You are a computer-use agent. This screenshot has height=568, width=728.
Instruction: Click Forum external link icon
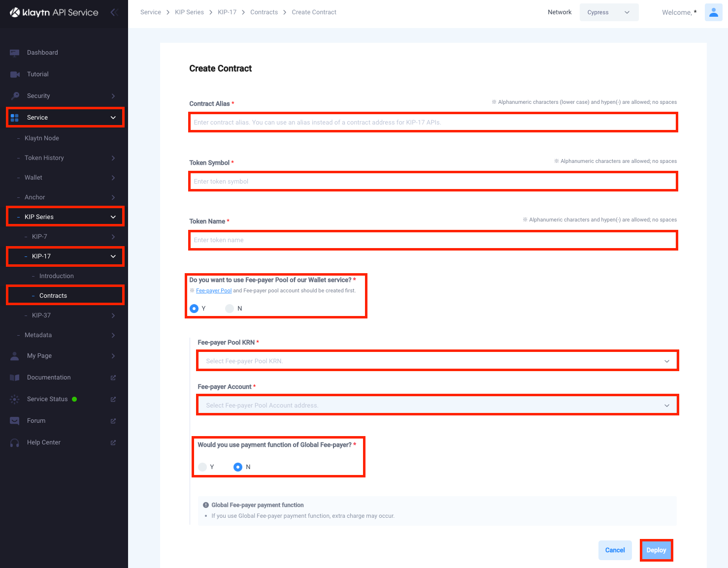coord(113,421)
